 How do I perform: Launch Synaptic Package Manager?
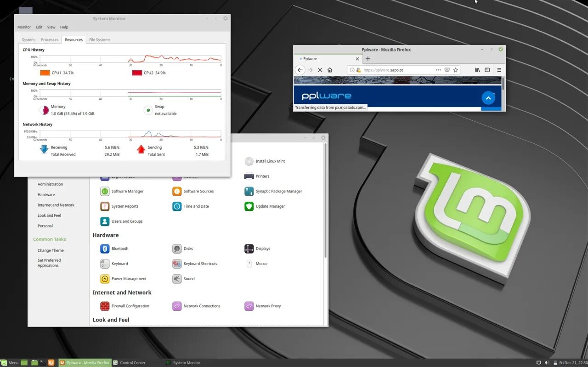coord(273,191)
